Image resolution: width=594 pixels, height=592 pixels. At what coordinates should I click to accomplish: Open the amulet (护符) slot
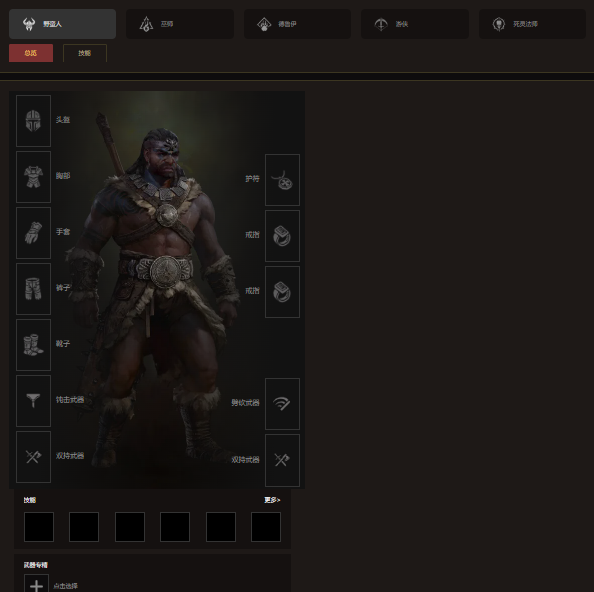(282, 180)
